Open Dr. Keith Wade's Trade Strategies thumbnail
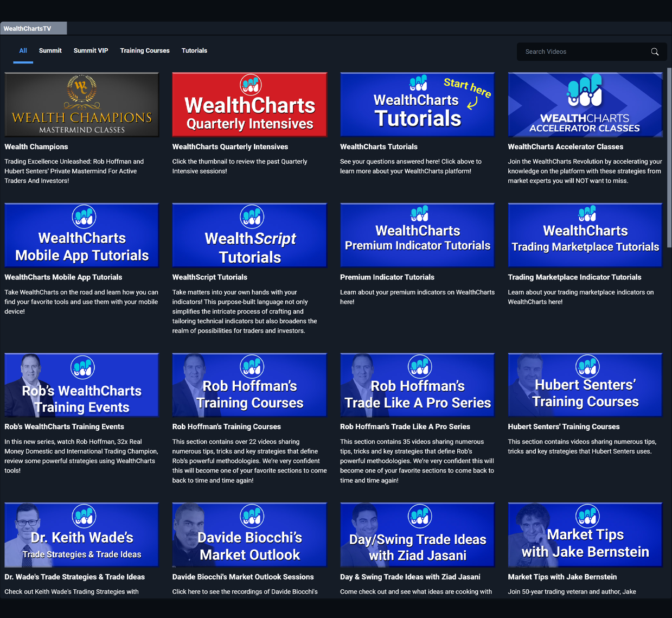Image resolution: width=672 pixels, height=618 pixels. [x=82, y=535]
